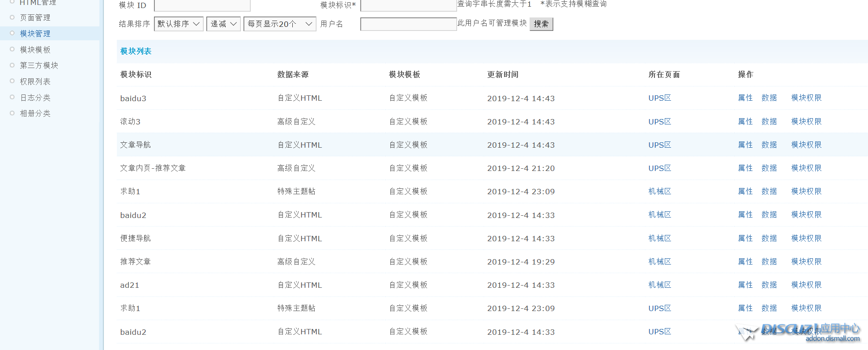
Task: Focus the 模块 ID input field
Action: click(202, 5)
